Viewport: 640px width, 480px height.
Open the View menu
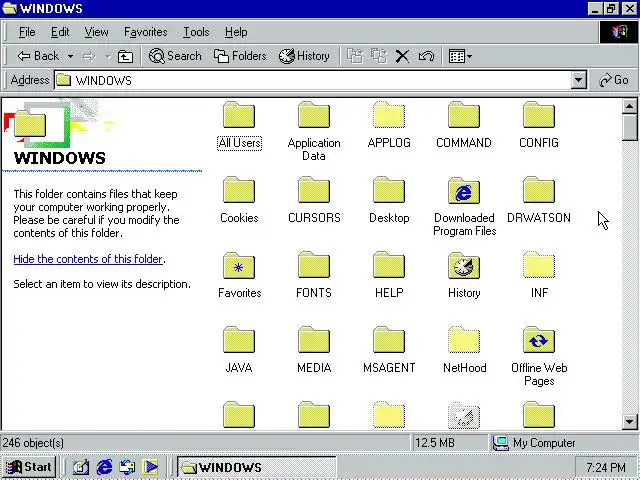[96, 32]
